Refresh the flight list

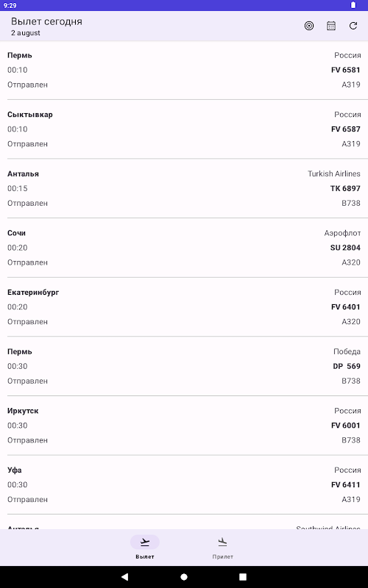point(353,26)
